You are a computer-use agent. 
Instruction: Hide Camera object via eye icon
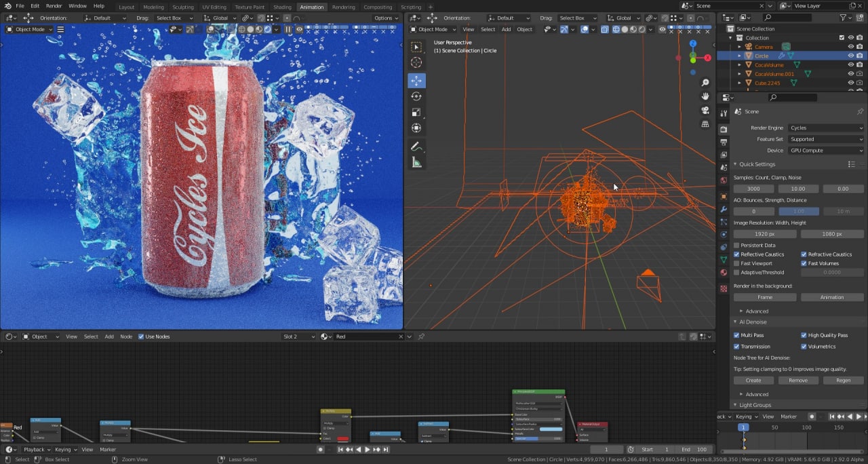point(851,47)
